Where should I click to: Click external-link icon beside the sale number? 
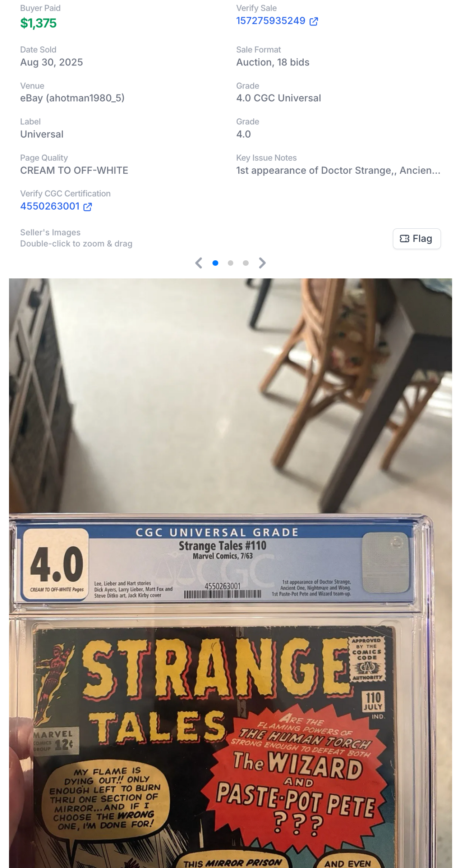click(x=314, y=22)
